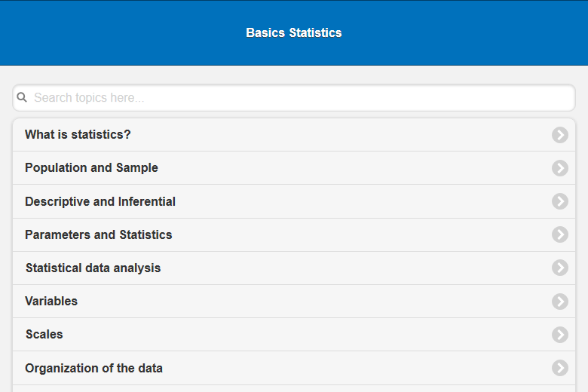588x392 pixels.
Task: Expand Scales using its chevron arrow
Action: click(x=559, y=335)
